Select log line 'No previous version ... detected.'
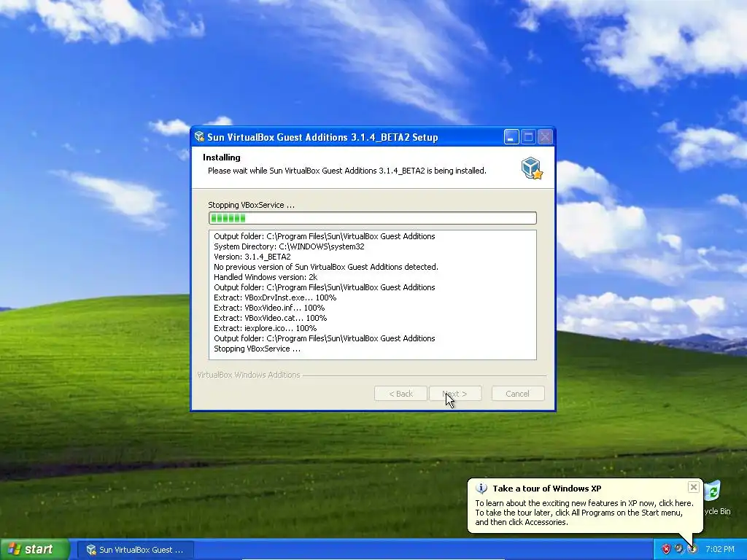 (326, 267)
